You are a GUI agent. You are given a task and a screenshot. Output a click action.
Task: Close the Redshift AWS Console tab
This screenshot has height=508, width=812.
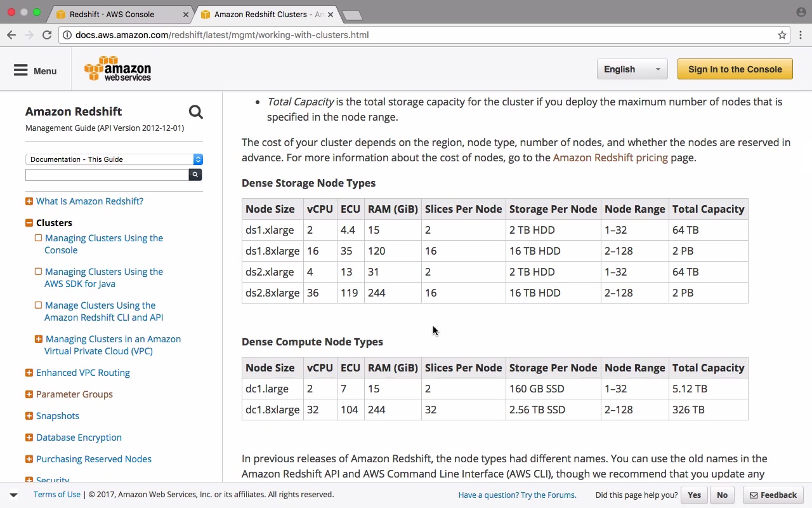coord(186,14)
